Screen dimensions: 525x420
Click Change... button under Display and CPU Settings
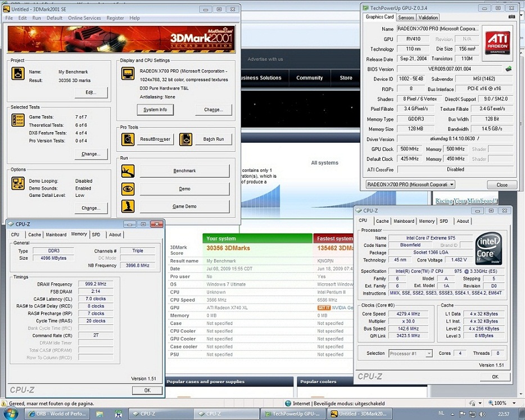point(213,110)
